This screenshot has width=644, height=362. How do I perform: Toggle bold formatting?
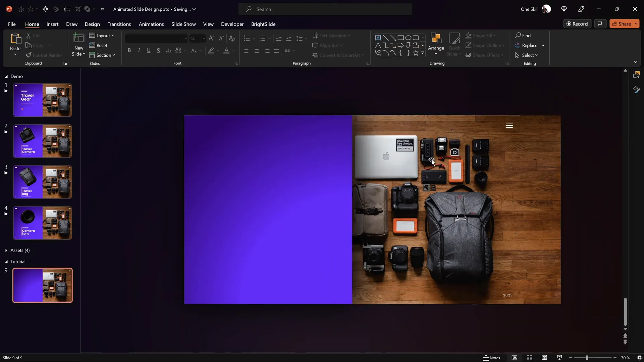click(129, 50)
